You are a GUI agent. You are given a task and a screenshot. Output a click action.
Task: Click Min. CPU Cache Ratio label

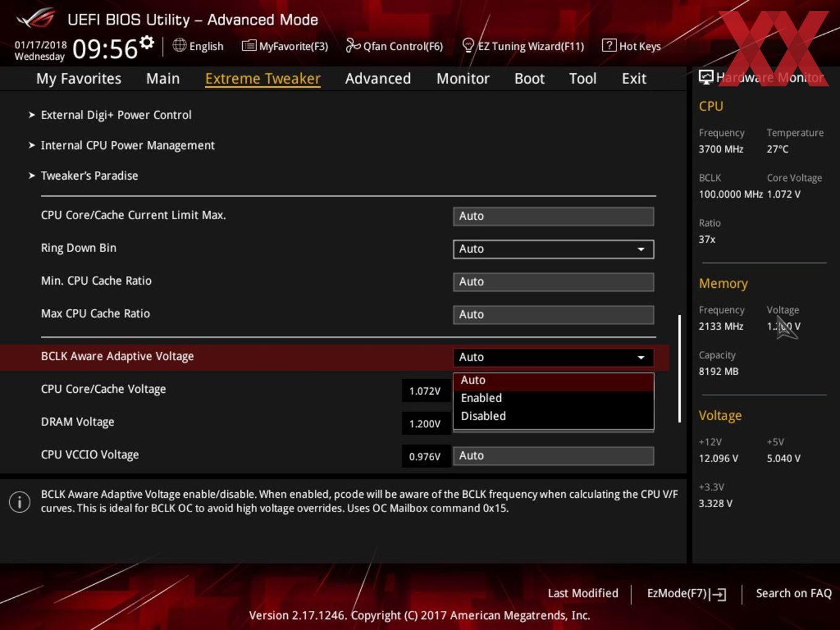tap(96, 280)
